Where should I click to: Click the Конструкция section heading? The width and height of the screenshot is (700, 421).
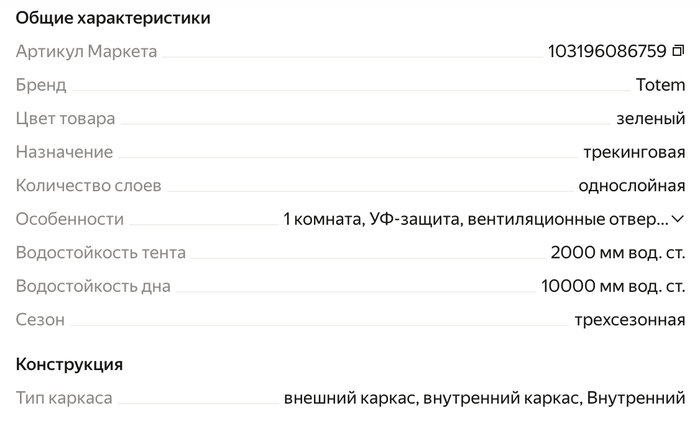coord(69,364)
